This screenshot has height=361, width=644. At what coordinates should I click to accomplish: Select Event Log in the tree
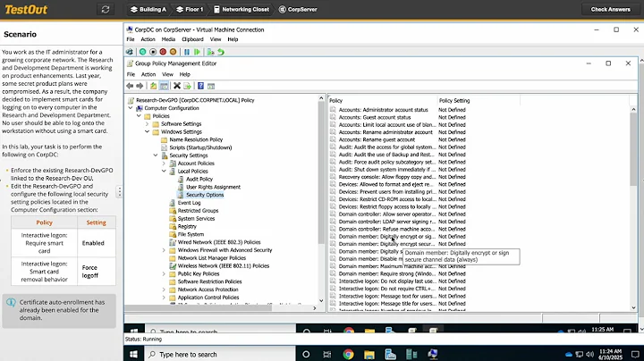point(189,203)
